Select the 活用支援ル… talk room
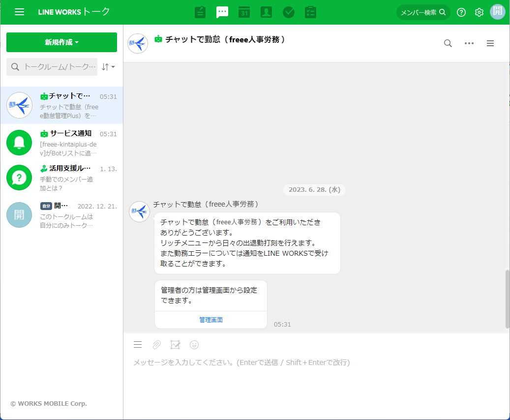The height and width of the screenshot is (420, 510). (x=62, y=178)
